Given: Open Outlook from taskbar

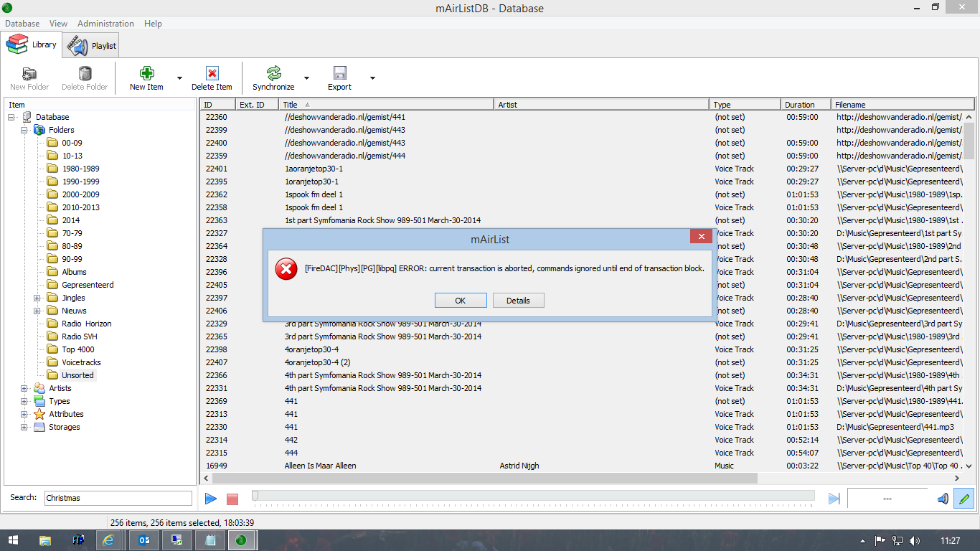Looking at the screenshot, I should (144, 540).
